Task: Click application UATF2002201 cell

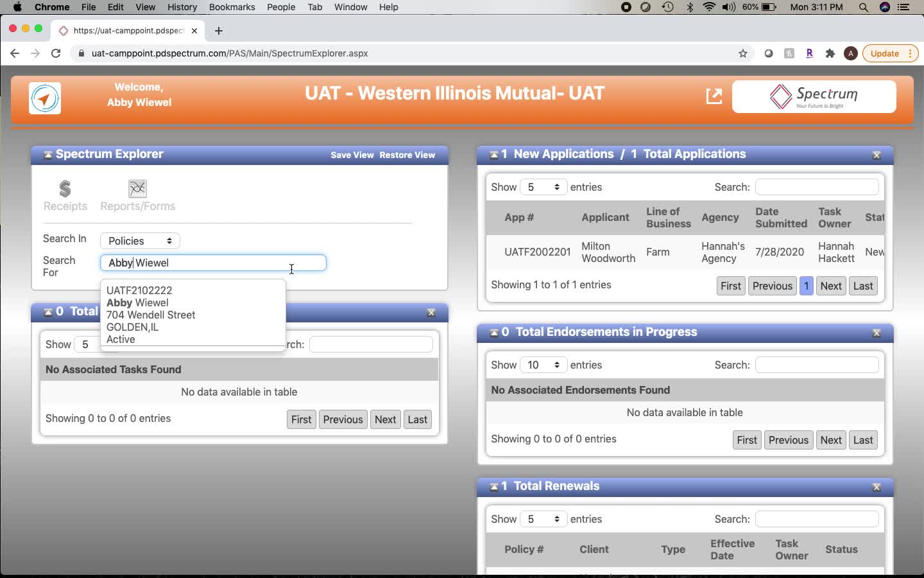Action: (x=537, y=252)
